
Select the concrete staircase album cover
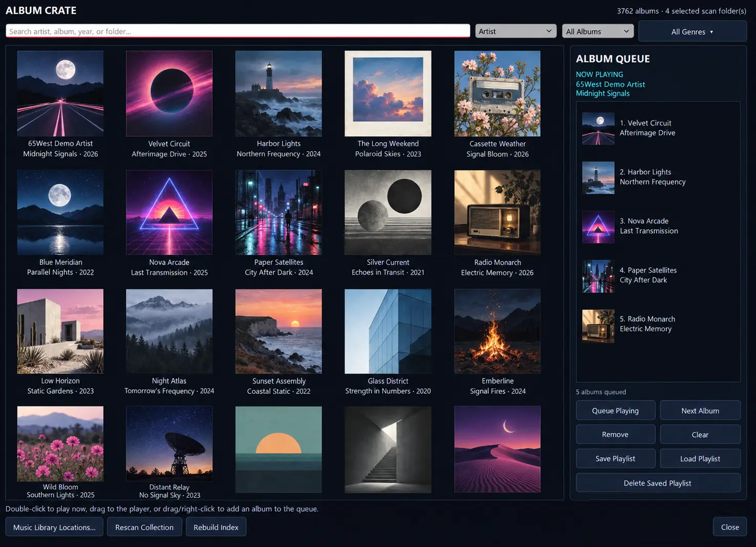388,450
